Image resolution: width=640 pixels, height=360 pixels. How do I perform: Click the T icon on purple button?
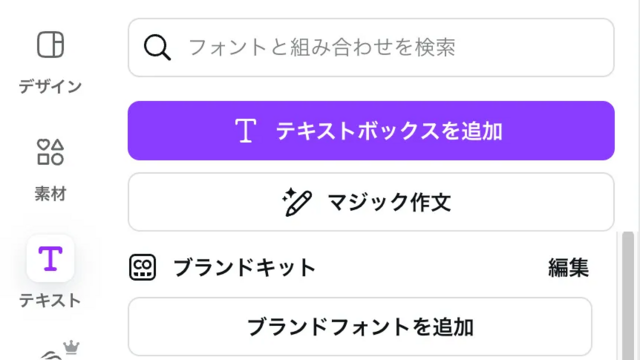click(x=246, y=131)
